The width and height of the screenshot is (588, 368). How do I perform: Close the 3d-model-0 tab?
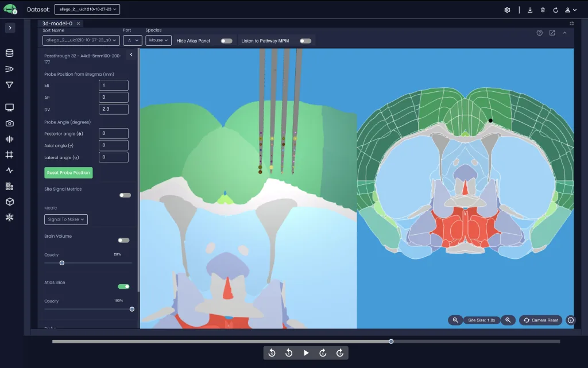point(78,24)
